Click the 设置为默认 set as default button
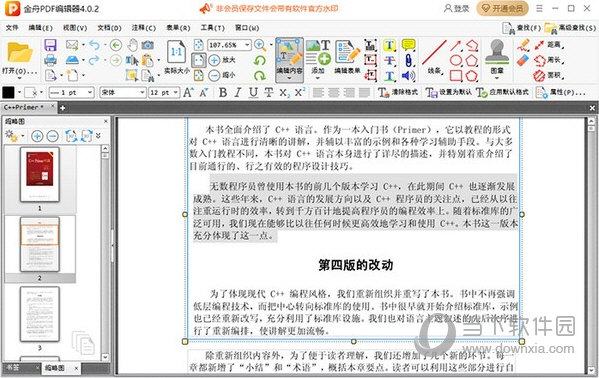Viewport: 599px width, 378px height. [449, 92]
